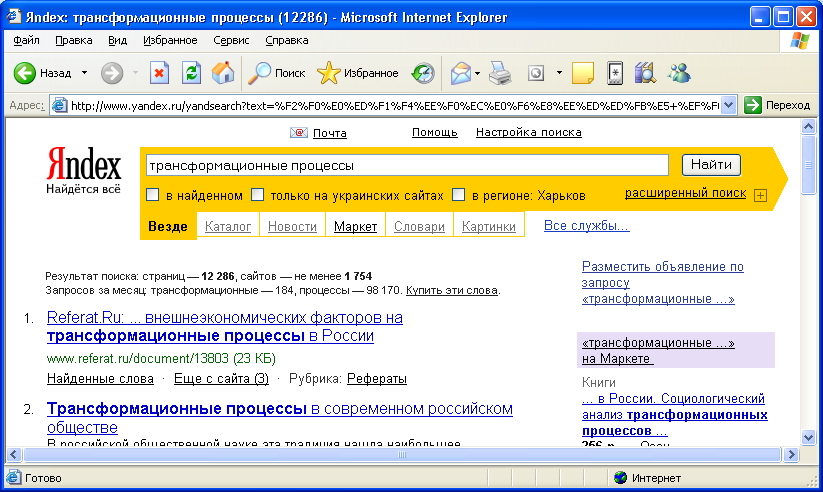This screenshot has width=823, height=492.
Task: Open the Помощь link
Action: click(x=435, y=132)
